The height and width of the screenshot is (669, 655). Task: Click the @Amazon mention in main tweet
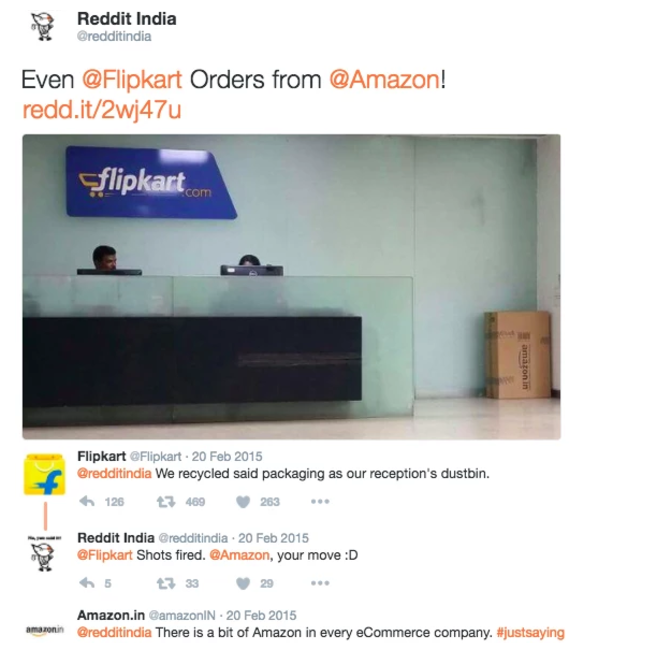[x=384, y=80]
